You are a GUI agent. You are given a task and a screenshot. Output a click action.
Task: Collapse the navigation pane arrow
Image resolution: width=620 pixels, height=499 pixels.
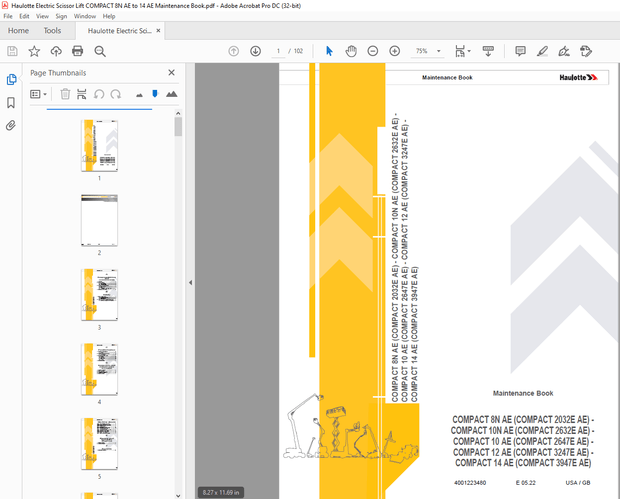pos(191,282)
